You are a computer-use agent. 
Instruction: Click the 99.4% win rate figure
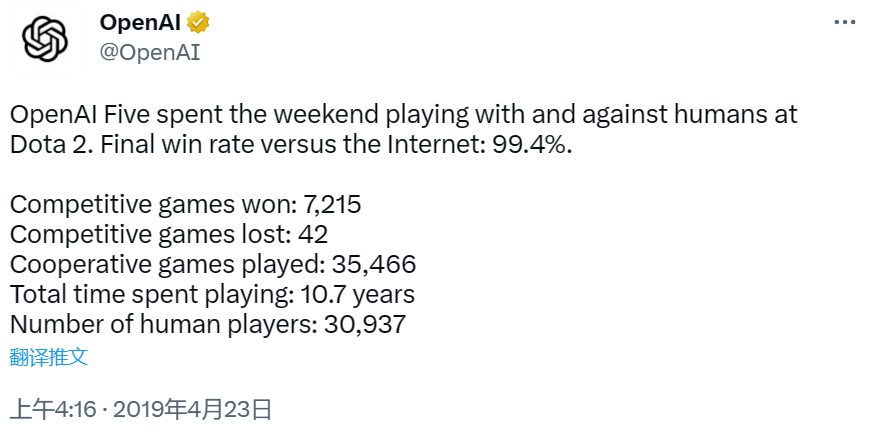(531, 145)
